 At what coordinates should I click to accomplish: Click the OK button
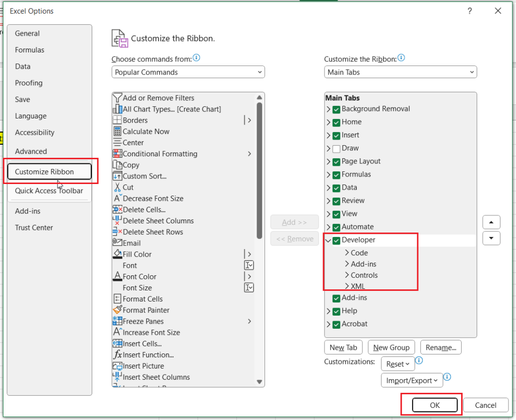pos(434,405)
